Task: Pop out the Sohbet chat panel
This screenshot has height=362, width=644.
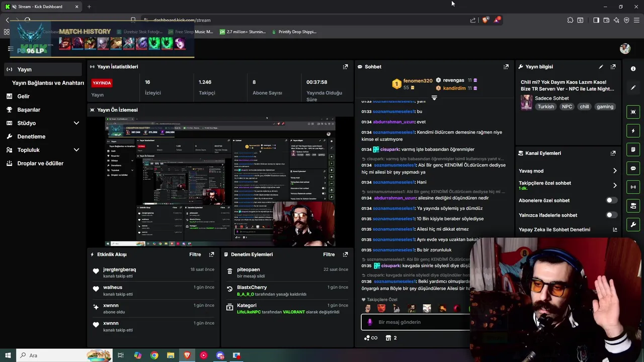Action: 506,66
